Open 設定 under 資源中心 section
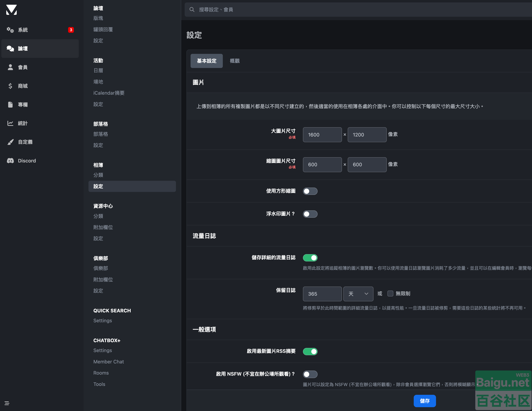The width and height of the screenshot is (532, 411). [98, 239]
